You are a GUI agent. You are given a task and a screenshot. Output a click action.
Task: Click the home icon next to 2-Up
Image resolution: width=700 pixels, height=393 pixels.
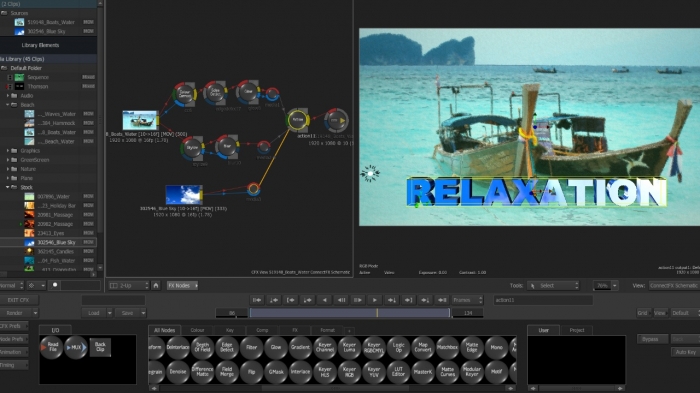click(156, 285)
